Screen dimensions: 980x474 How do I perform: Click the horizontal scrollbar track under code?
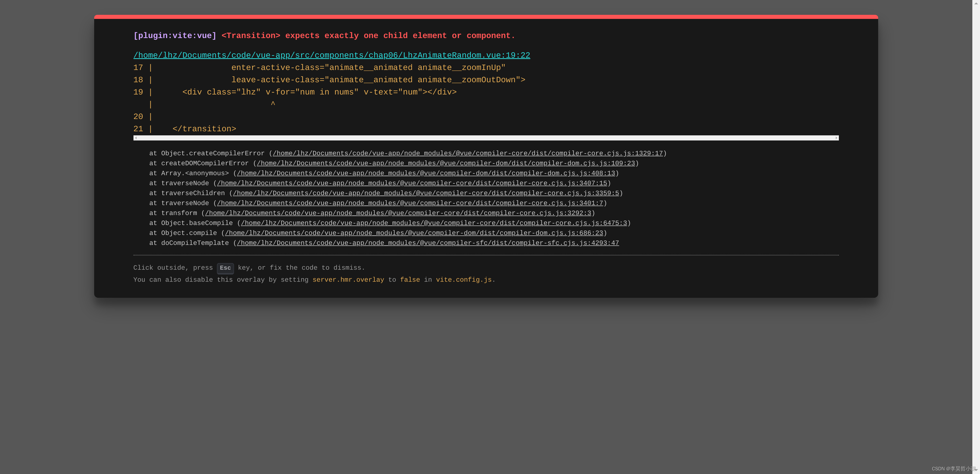[x=486, y=138]
